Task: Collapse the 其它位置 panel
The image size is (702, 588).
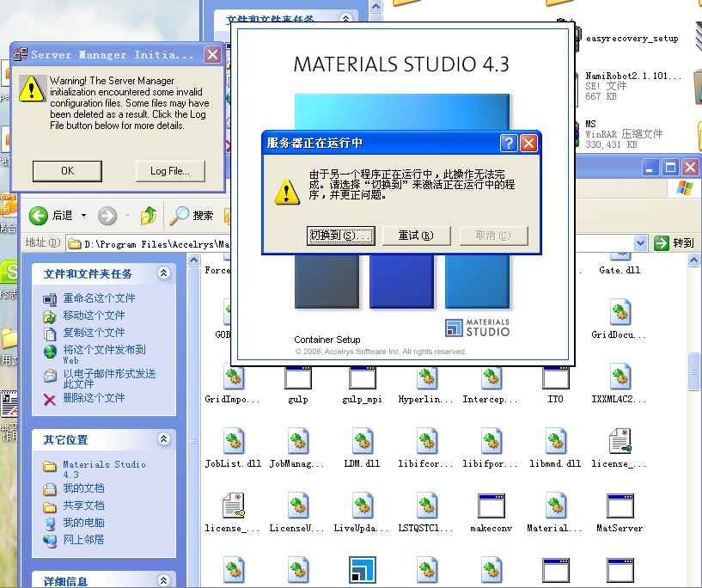Action: (x=164, y=438)
